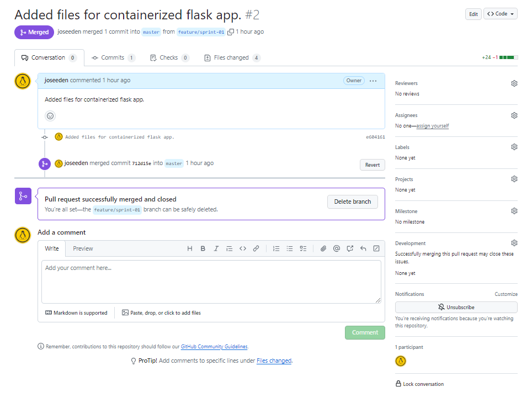
Task: Open the Code dropdown menu
Action: tap(501, 14)
